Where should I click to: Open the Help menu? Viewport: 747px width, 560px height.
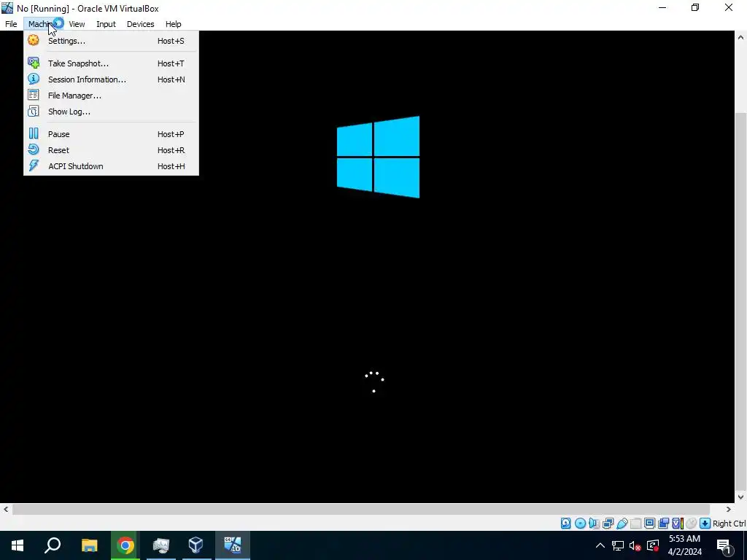point(174,24)
